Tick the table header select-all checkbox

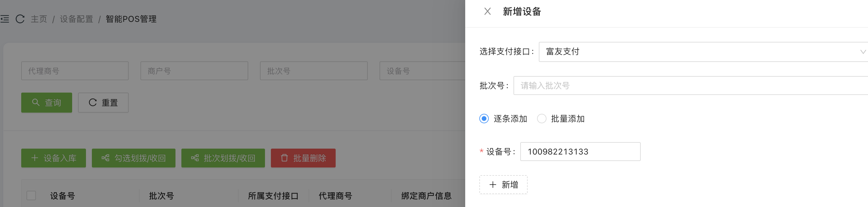click(x=31, y=195)
